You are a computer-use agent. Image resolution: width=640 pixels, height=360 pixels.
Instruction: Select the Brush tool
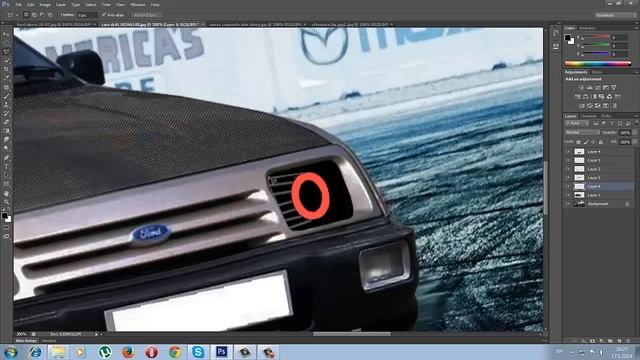click(6, 96)
